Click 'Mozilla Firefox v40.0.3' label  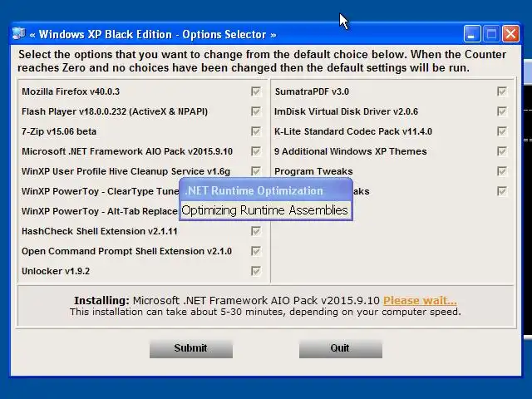click(71, 91)
